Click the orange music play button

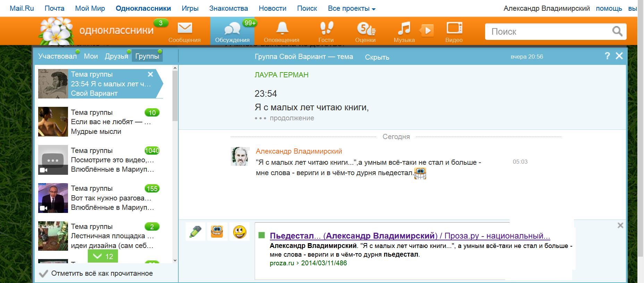tap(427, 31)
